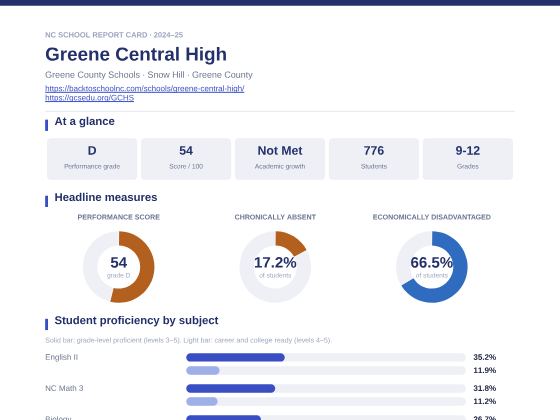Click the 11.9% value for English II
Screen dimensions: 560x420
pos(485,370)
